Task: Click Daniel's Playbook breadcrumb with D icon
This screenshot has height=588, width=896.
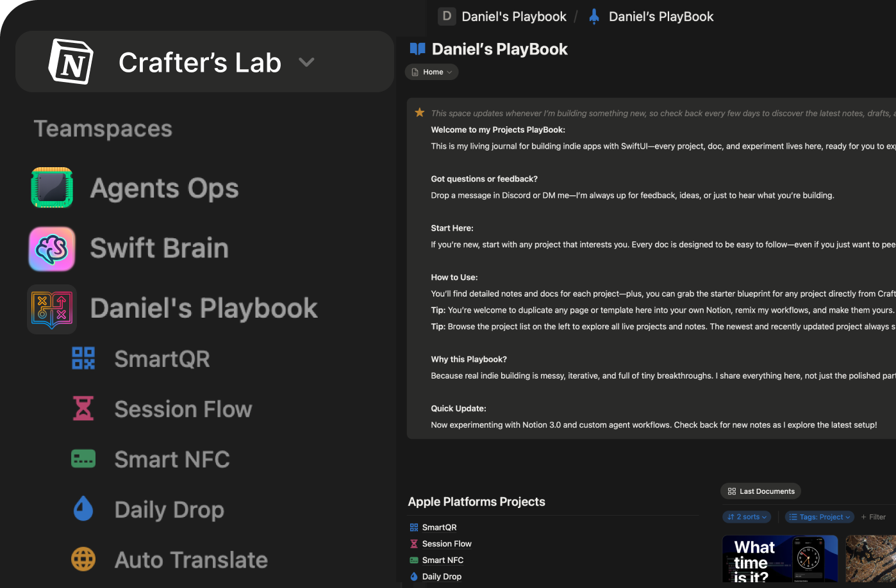Action: pos(503,17)
